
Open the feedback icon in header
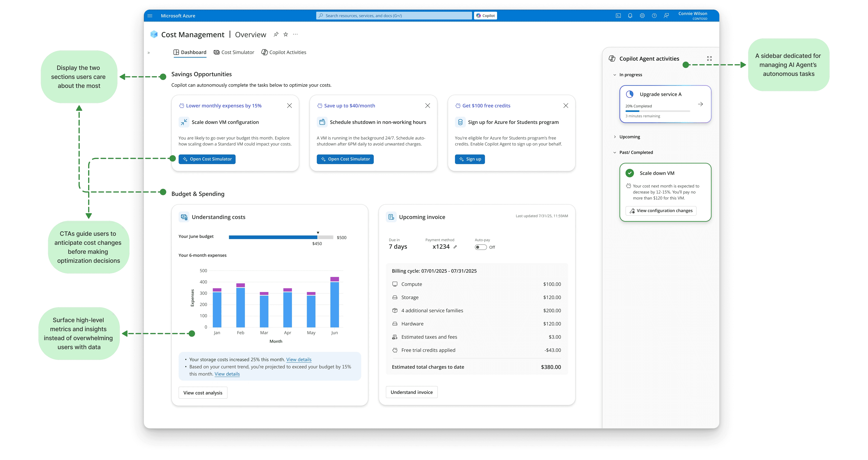click(666, 15)
